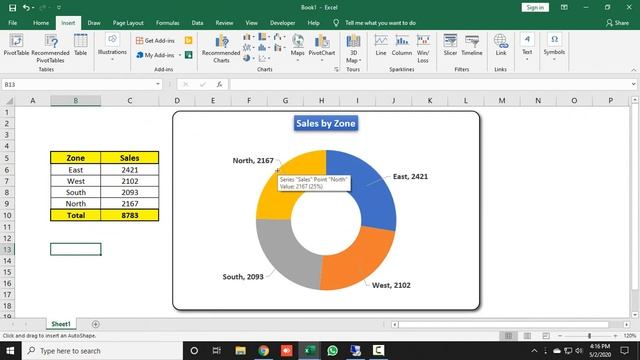Viewport: 640px width, 360px height.
Task: Click the Sales by Zone chart title
Action: click(326, 123)
